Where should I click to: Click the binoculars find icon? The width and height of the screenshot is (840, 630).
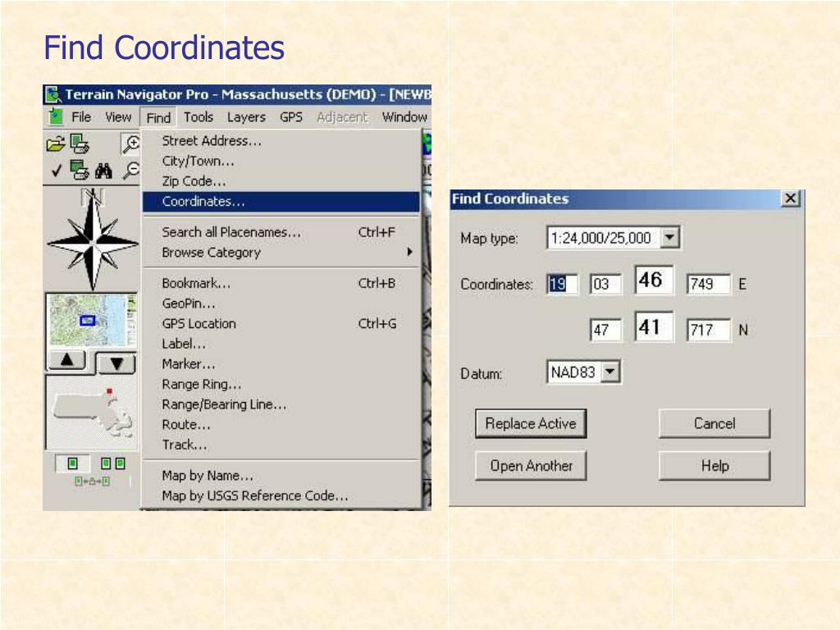pos(103,171)
